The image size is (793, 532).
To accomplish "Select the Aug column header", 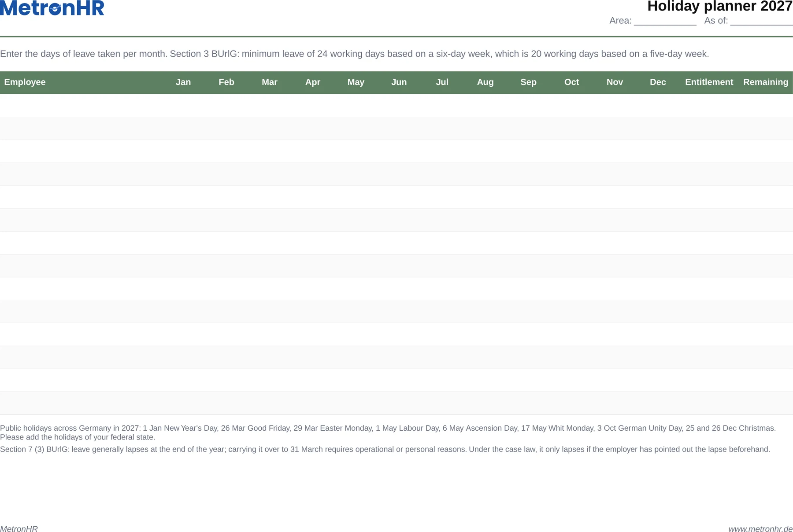I will 485,82.
